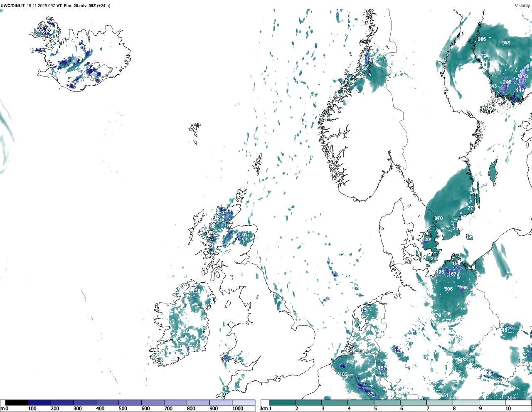Click the 'Visibility' title label

(x=522, y=6)
